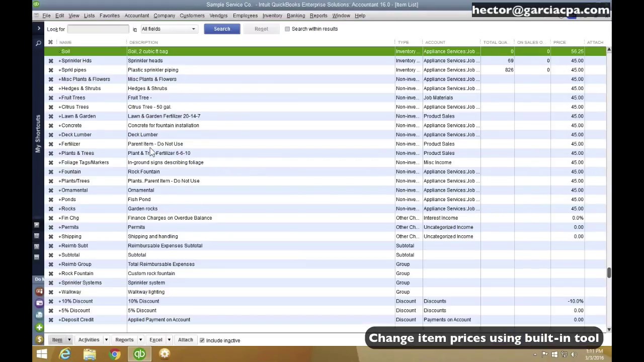The height and width of the screenshot is (362, 644).
Task: Toggle inactive X for Walkway row
Action: coord(51,292)
